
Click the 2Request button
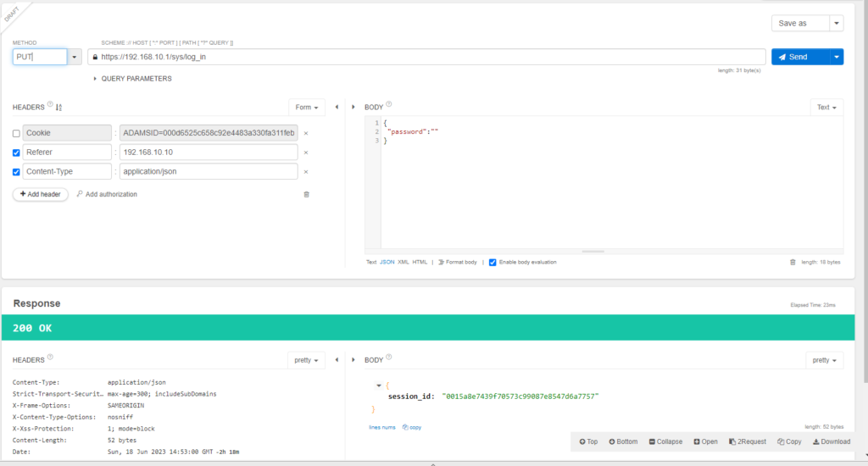(748, 441)
